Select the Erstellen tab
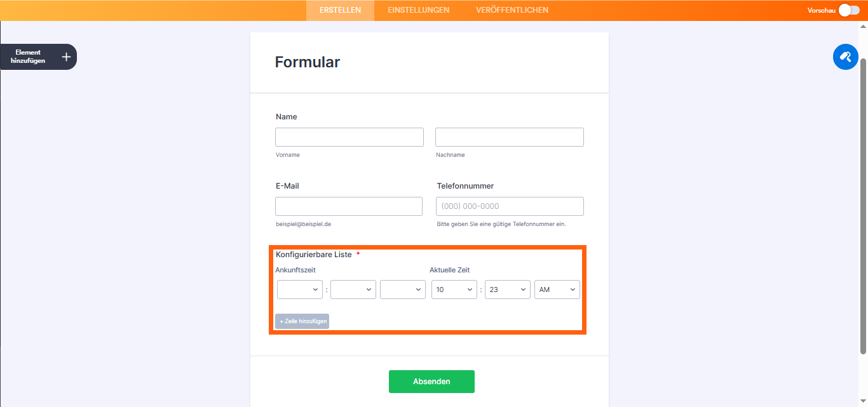The width and height of the screenshot is (868, 407). (x=341, y=10)
